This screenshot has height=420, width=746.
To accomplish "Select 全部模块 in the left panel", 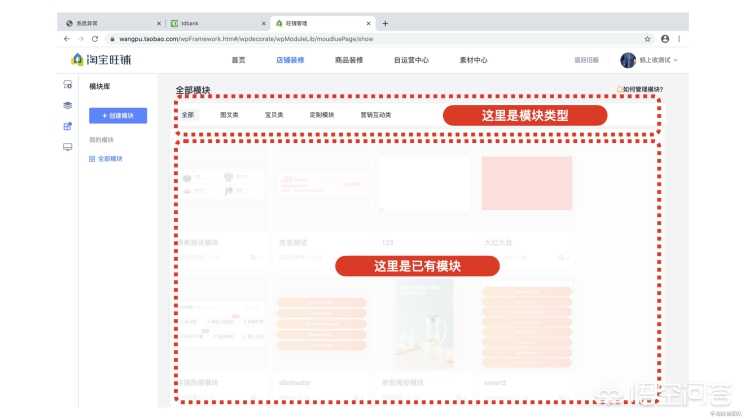I will pyautogui.click(x=106, y=159).
